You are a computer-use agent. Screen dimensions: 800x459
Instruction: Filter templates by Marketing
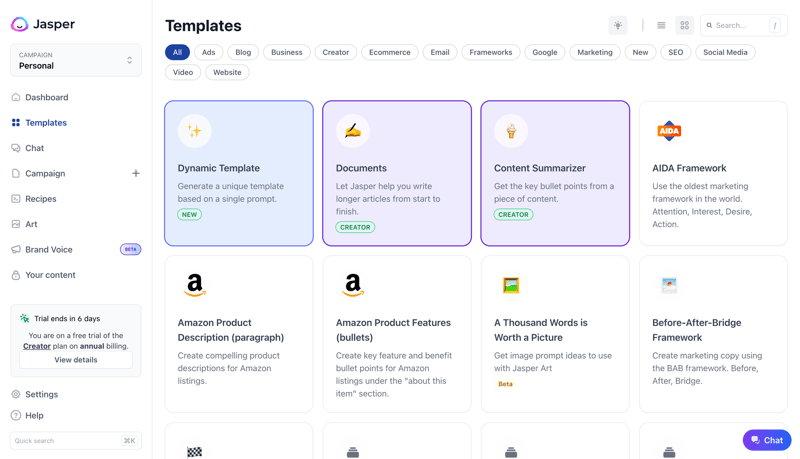[x=595, y=52]
